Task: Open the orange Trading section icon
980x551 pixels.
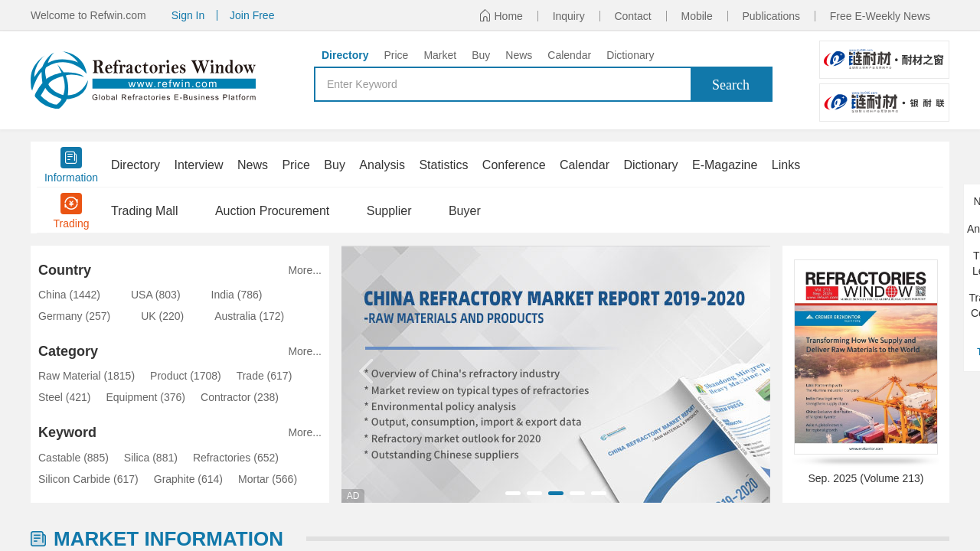Action: [71, 204]
